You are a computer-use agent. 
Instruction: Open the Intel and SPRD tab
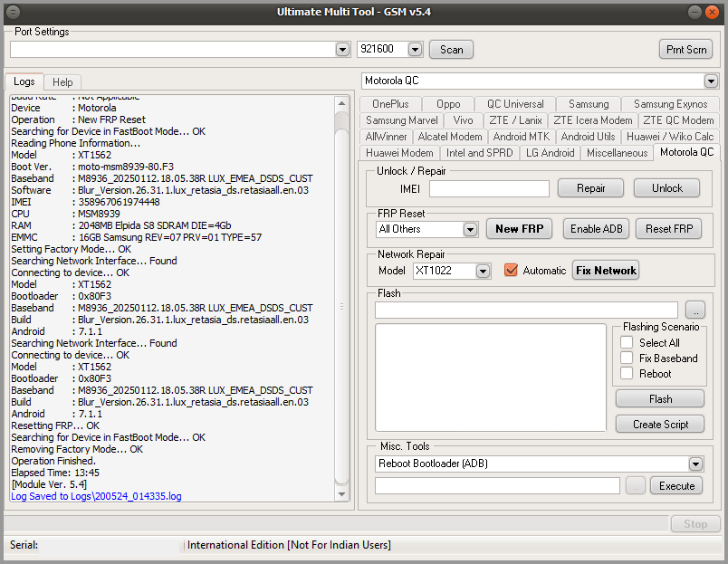479,153
